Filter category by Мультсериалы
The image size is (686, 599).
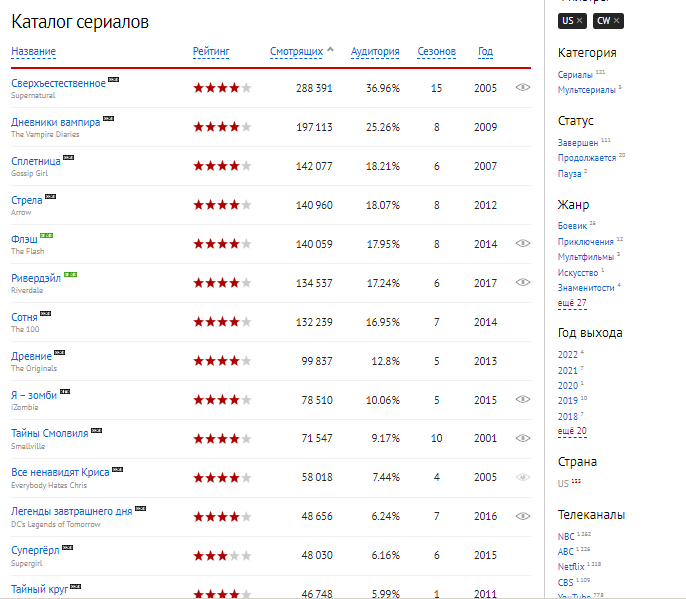click(x=586, y=90)
